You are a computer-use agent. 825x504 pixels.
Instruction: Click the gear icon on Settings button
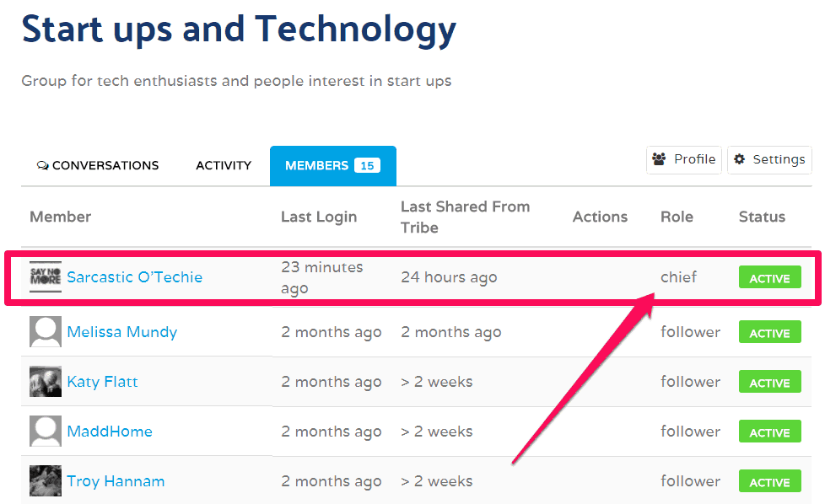740,159
